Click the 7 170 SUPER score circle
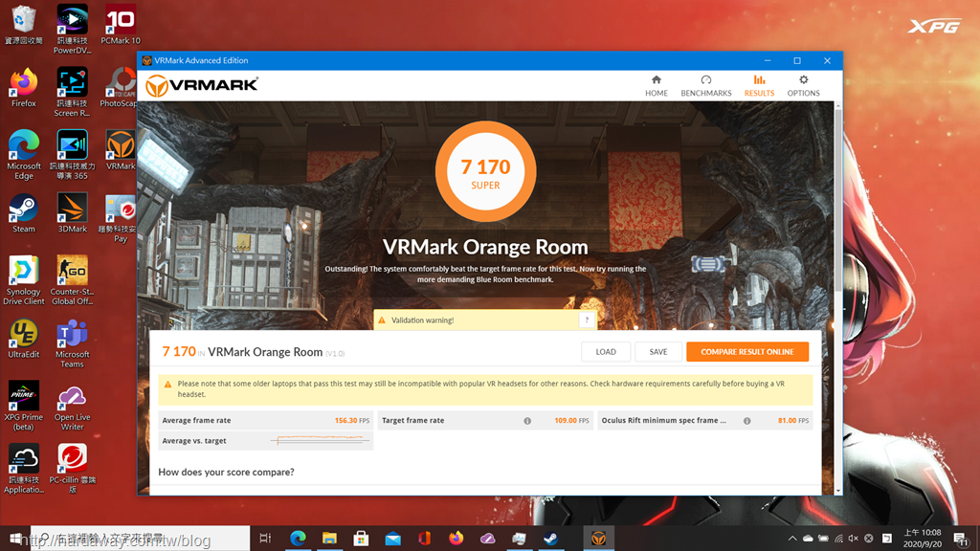The height and width of the screenshot is (551, 980). 485,171
